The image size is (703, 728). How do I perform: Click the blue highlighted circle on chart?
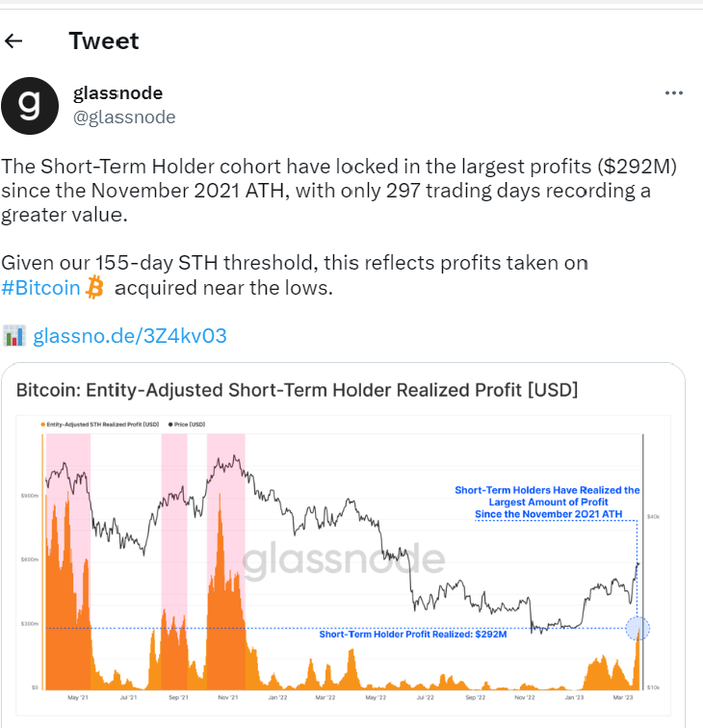click(x=638, y=629)
